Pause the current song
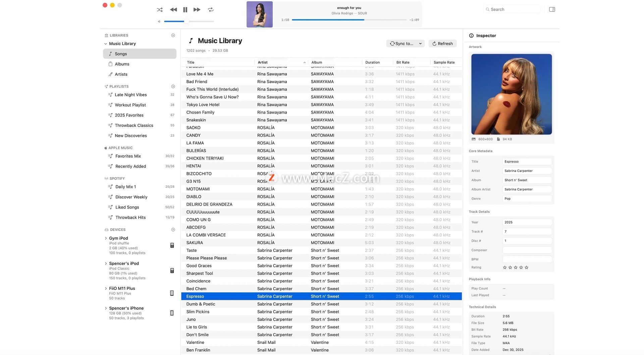The image size is (644, 355). click(185, 10)
